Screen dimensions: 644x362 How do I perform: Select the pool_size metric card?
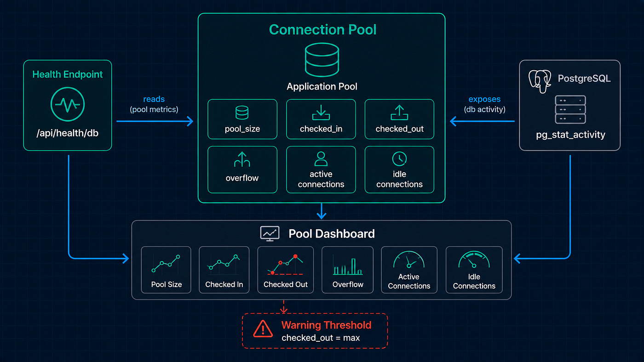click(242, 119)
